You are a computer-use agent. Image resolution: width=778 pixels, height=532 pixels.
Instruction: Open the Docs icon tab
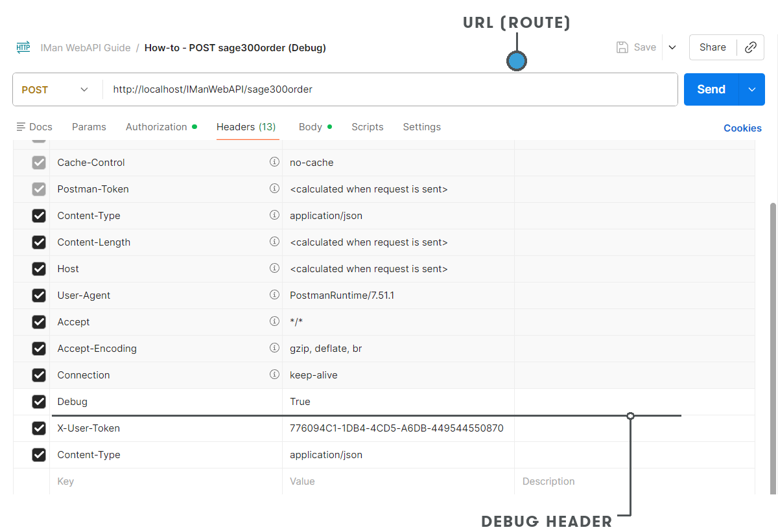[x=34, y=127]
